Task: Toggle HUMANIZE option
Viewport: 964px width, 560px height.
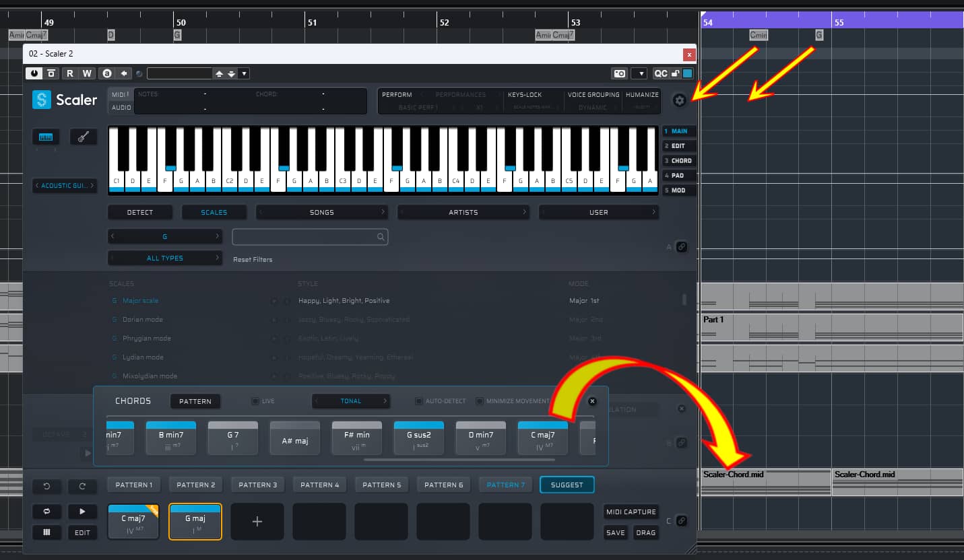Action: [x=642, y=95]
